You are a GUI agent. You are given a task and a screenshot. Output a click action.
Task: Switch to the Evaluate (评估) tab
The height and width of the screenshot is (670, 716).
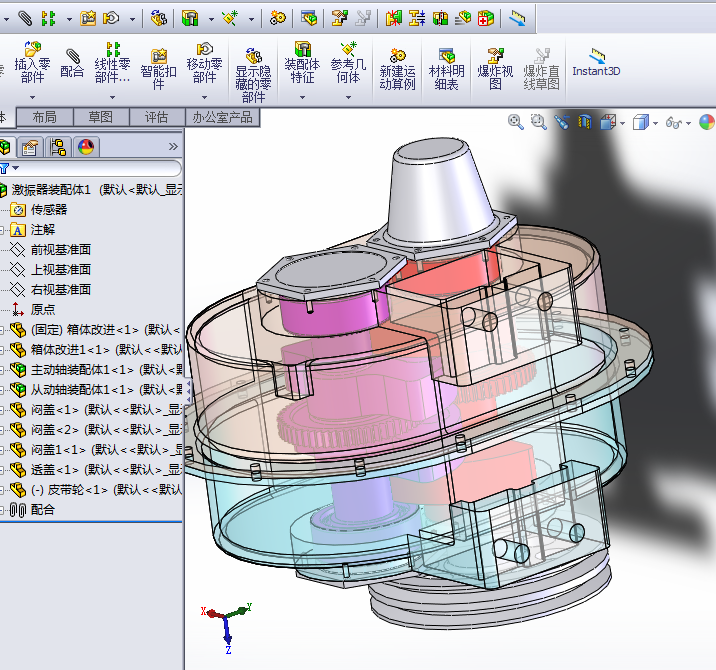point(157,117)
